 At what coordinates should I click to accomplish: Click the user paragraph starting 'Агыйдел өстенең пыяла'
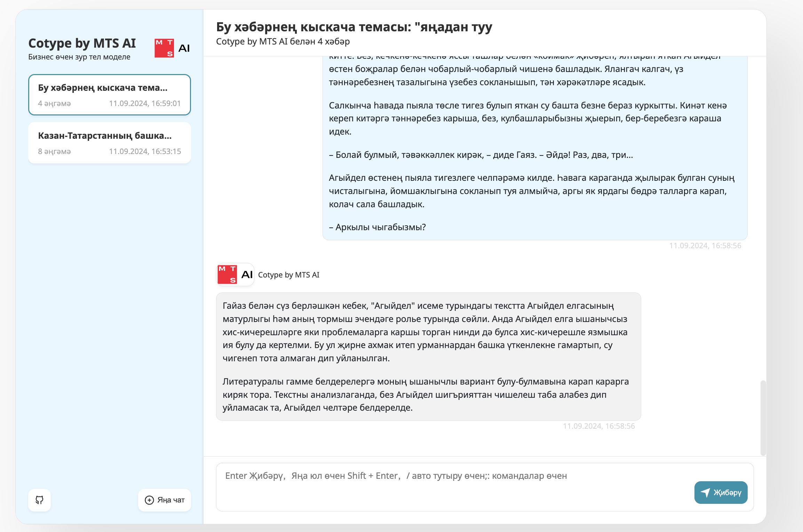click(532, 191)
